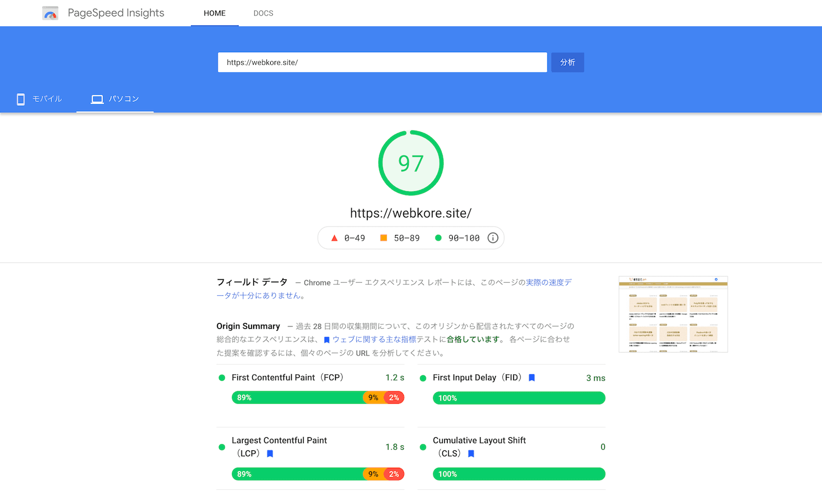Open the DOCS tab
The width and height of the screenshot is (822, 504).
[x=263, y=13]
